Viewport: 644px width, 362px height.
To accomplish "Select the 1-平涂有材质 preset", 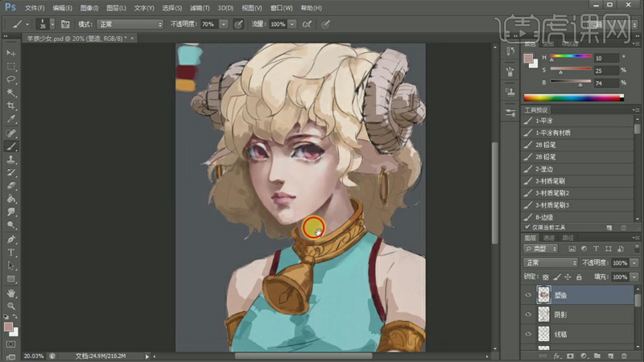I will 577,133.
